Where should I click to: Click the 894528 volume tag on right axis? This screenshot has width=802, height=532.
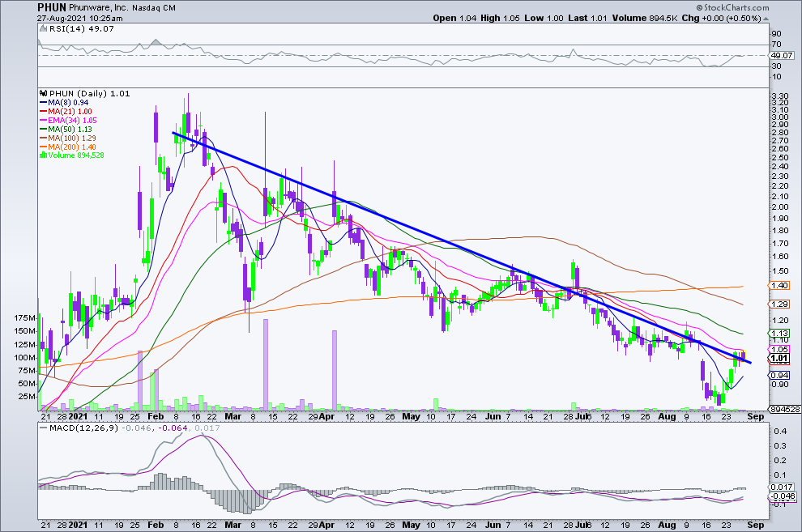point(785,410)
